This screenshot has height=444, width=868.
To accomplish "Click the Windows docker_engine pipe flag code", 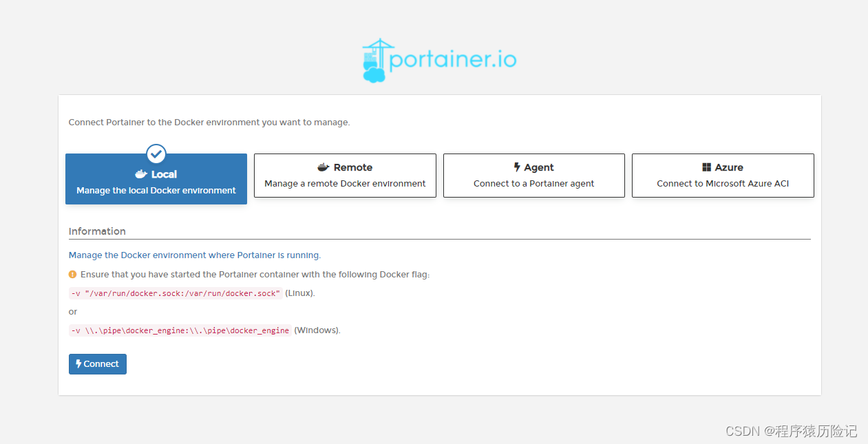I will click(180, 330).
